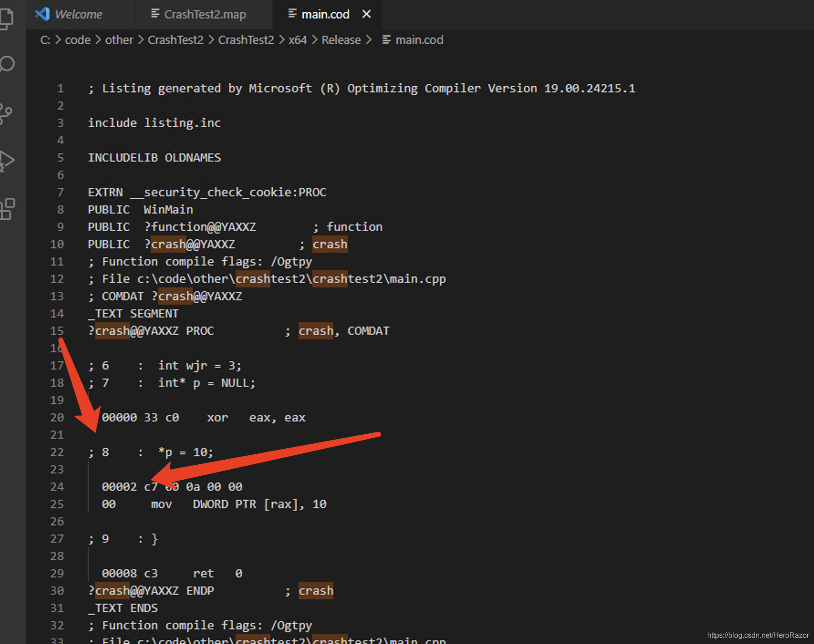Open the 'code' breadcrumb segment
Screen dimensions: 814x644
78,40
